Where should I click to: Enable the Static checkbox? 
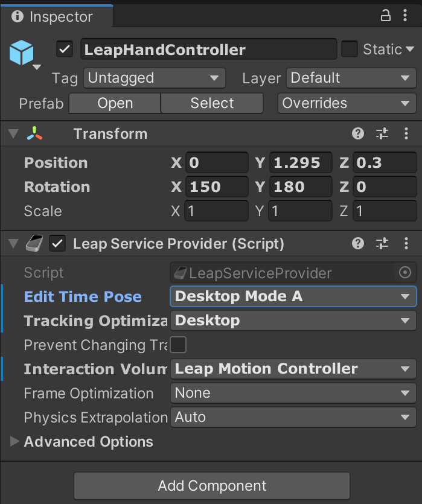point(350,49)
